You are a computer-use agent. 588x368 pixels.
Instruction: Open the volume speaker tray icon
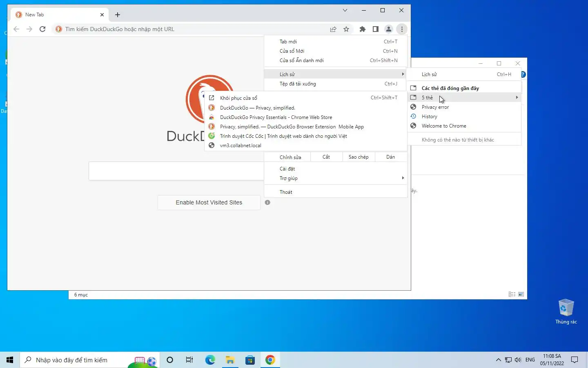(x=518, y=360)
